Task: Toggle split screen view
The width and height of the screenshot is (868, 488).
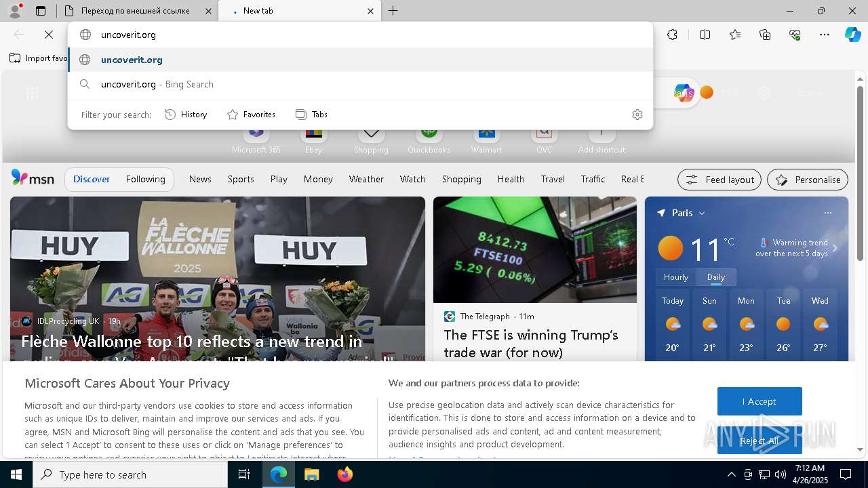Action: tap(705, 35)
